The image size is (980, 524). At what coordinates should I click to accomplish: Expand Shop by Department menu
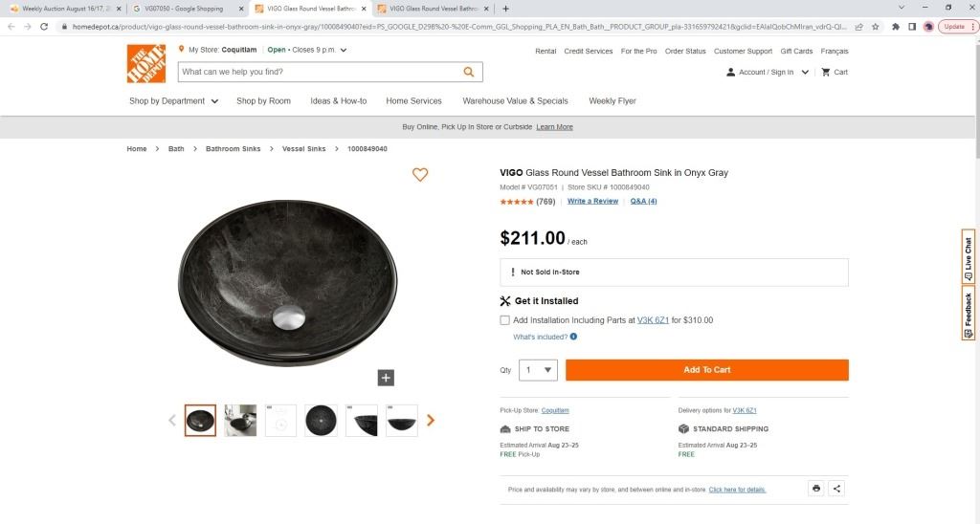click(x=174, y=100)
